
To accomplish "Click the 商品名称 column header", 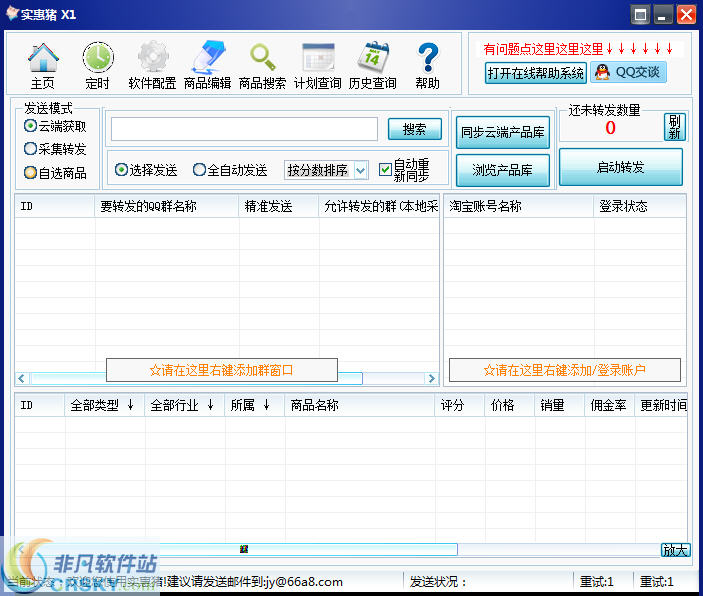I will point(360,405).
